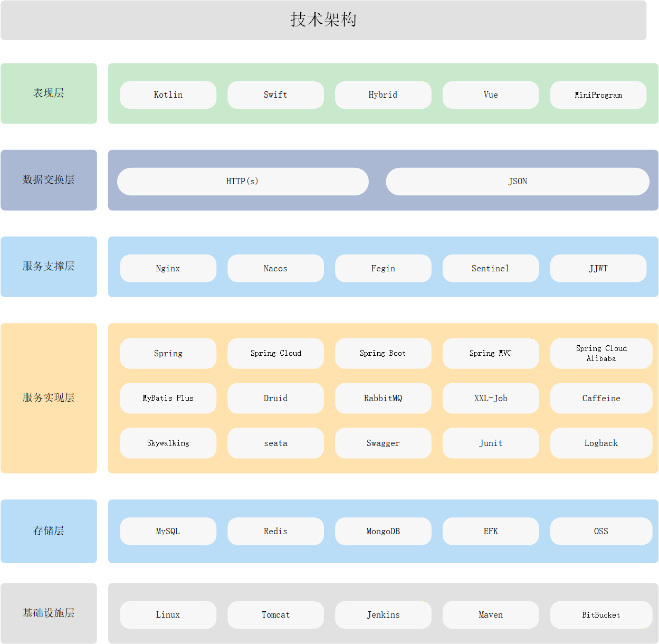The height and width of the screenshot is (644, 659).
Task: Click the EFK box
Action: (491, 532)
